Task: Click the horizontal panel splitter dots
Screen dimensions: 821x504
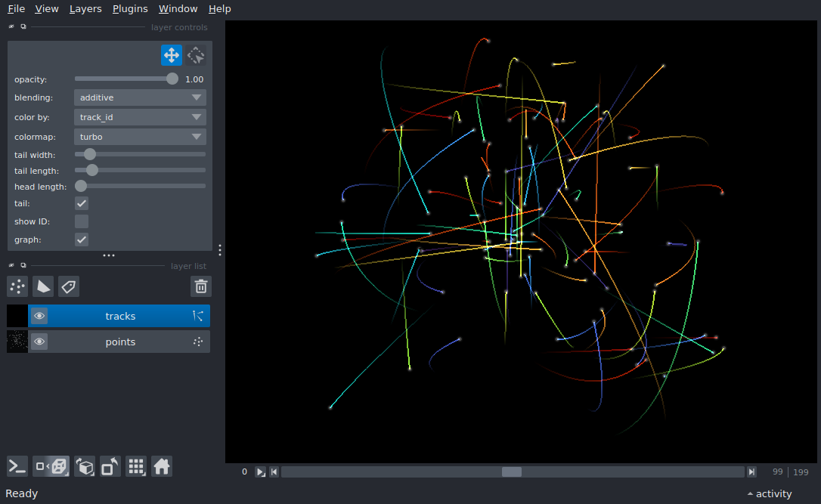Action: pos(109,255)
